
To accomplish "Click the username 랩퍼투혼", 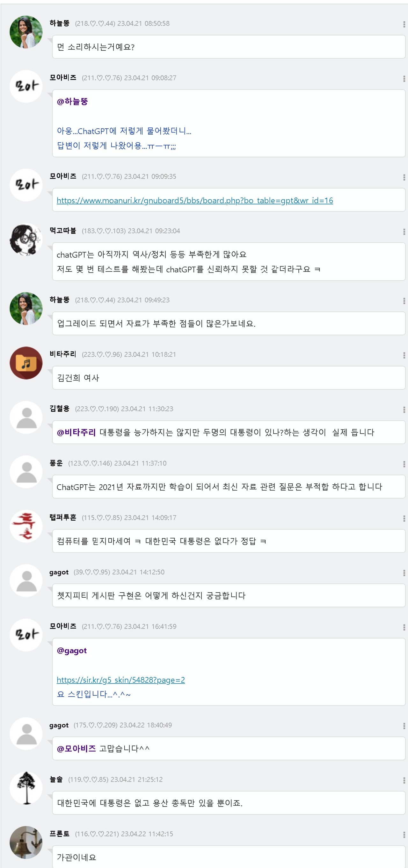I will [x=63, y=517].
